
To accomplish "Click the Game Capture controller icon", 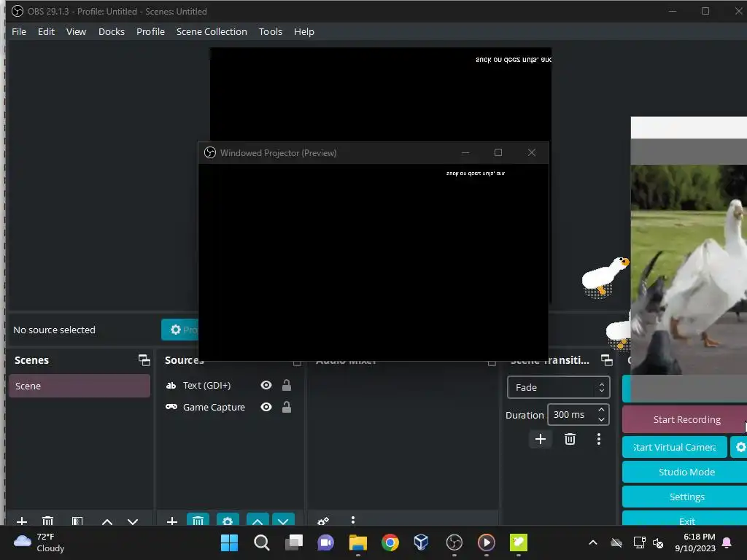I will coord(171,407).
